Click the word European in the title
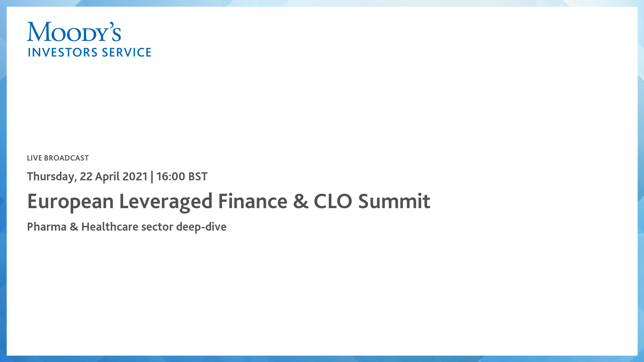The height and width of the screenshot is (362, 644). pos(70,201)
